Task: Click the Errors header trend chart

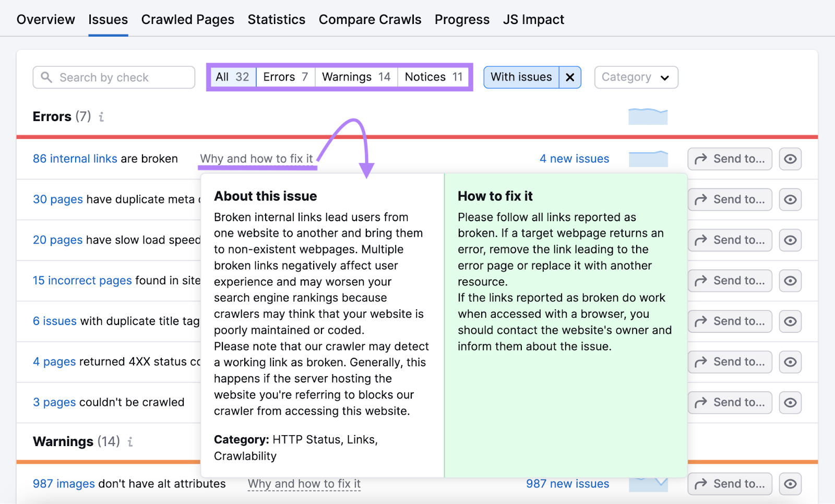Action: (648, 116)
